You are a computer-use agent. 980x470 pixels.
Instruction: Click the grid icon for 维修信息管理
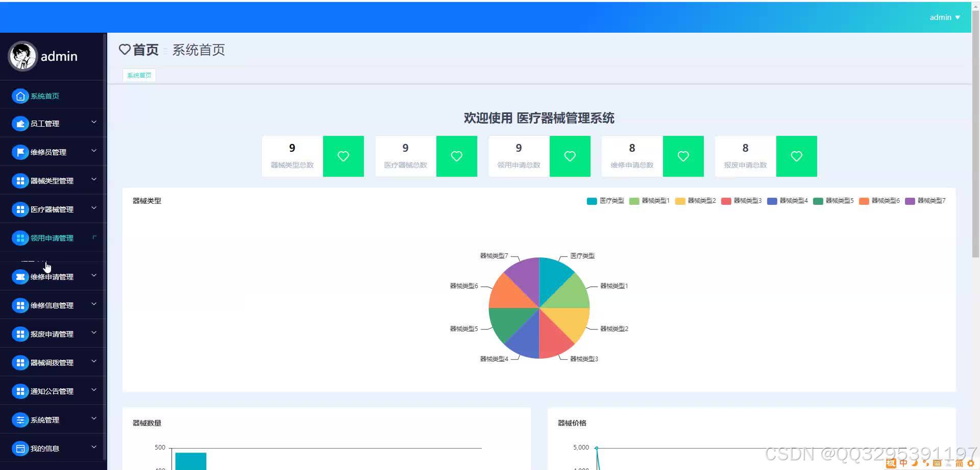click(20, 306)
